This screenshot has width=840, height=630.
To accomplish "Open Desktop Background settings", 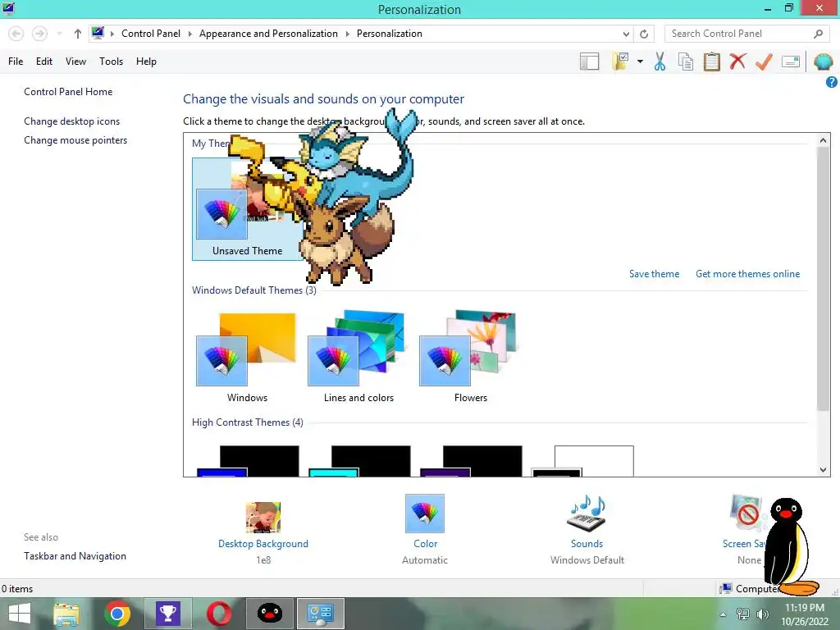I will click(263, 532).
